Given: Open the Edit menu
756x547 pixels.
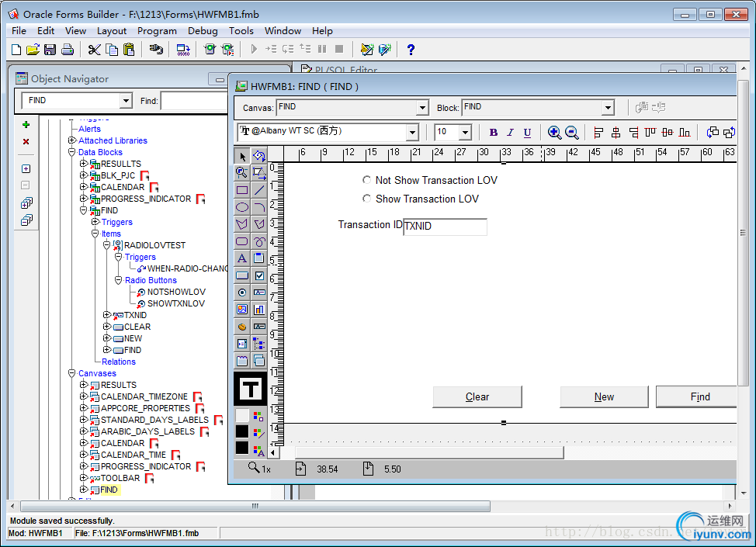Looking at the screenshot, I should point(46,31).
